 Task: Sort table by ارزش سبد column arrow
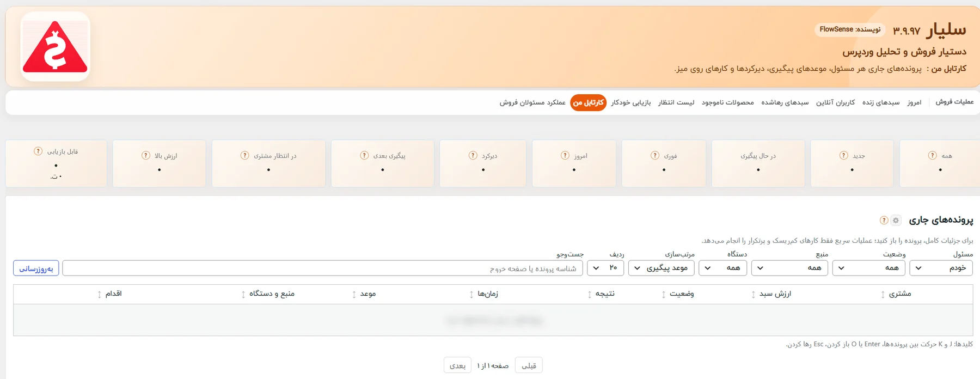point(753,294)
